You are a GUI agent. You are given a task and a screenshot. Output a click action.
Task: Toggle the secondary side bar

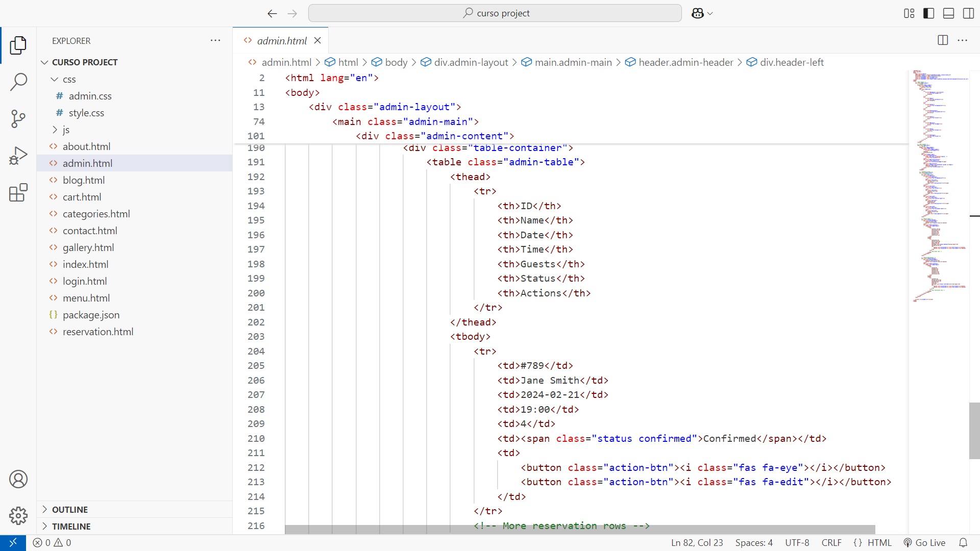[x=968, y=13]
